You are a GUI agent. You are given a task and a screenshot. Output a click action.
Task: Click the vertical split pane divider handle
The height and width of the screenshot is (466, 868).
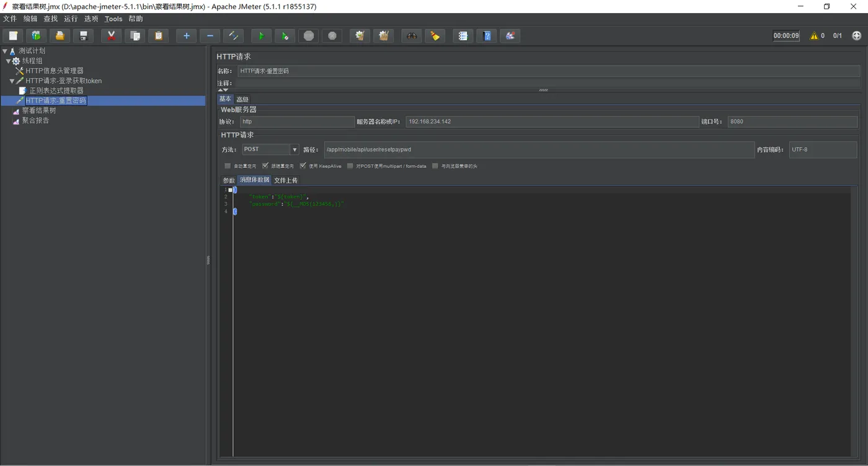tap(208, 260)
